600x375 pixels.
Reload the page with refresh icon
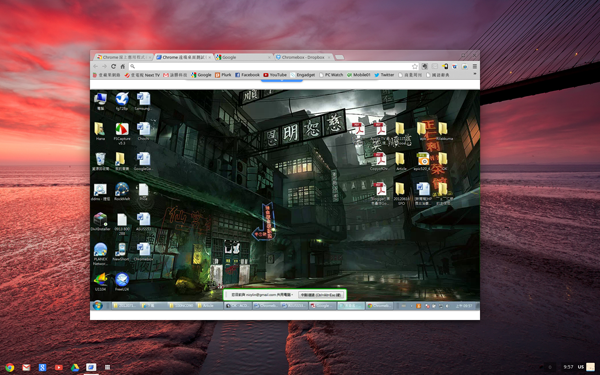point(113,66)
